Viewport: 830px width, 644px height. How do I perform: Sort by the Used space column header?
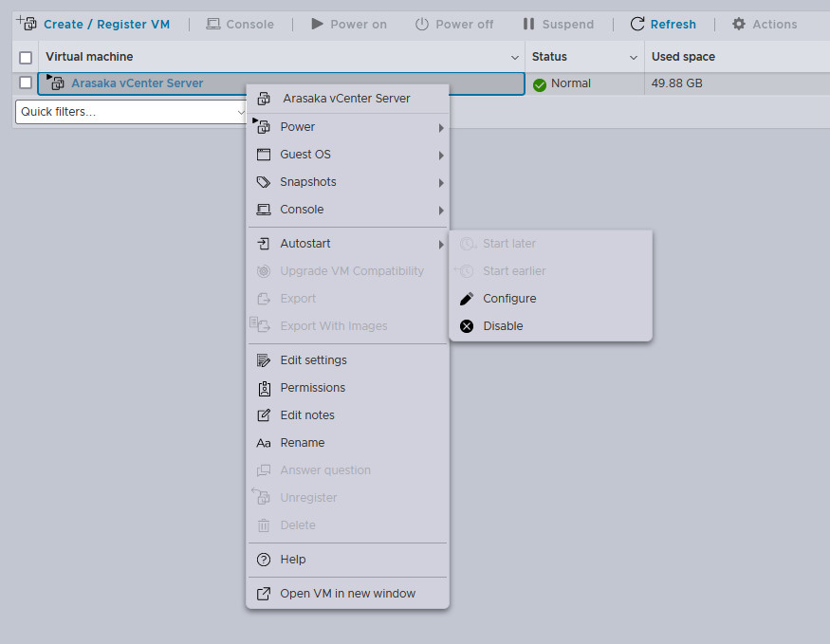tap(683, 57)
